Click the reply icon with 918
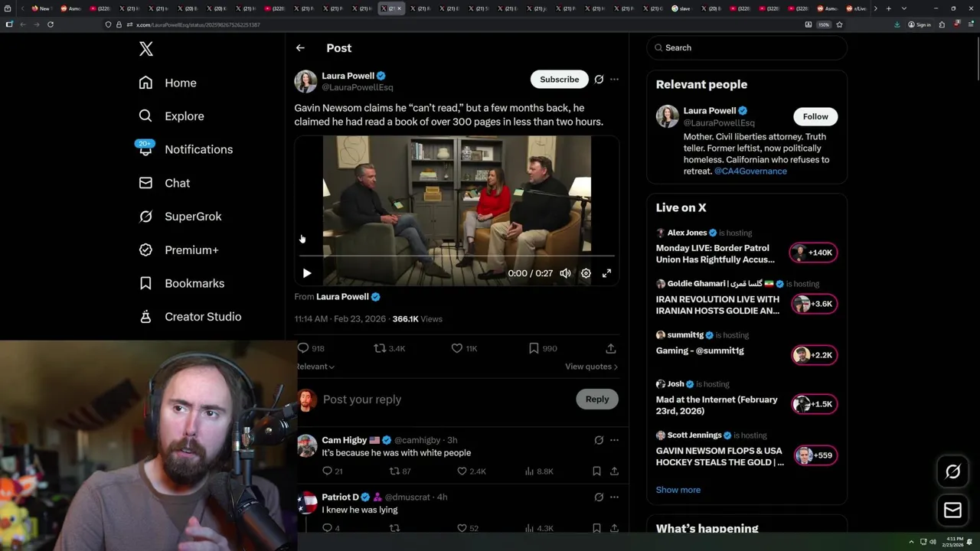 pyautogui.click(x=311, y=348)
